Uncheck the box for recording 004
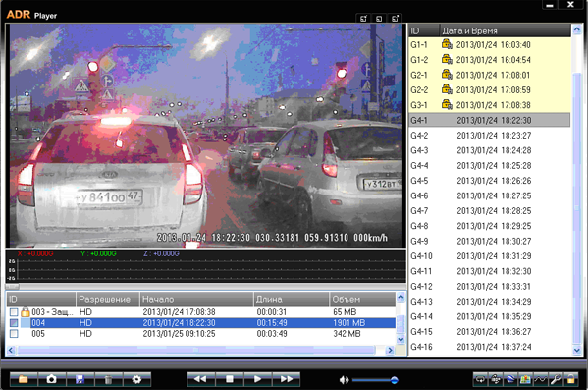588x390 pixels. click(14, 323)
